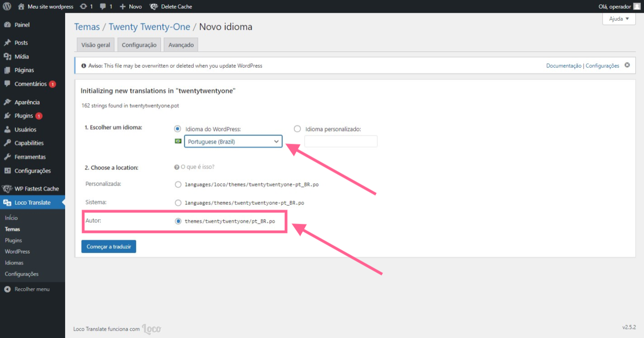644x338 pixels.
Task: Click the plus Novo menu
Action: (131, 6)
